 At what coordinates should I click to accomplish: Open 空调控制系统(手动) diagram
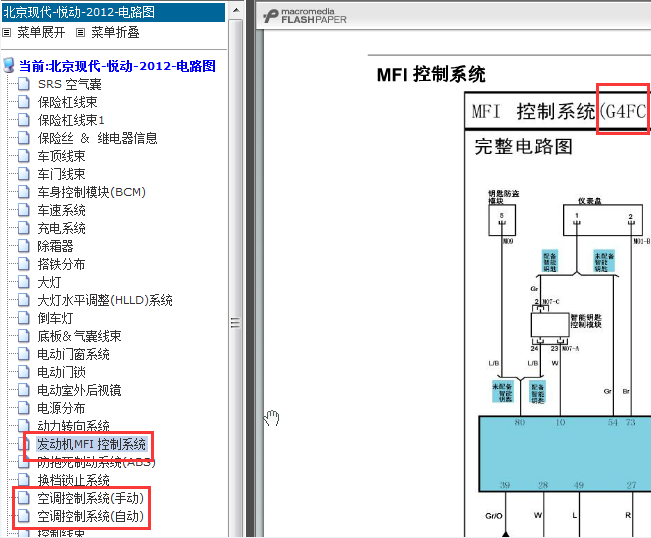pyautogui.click(x=91, y=498)
